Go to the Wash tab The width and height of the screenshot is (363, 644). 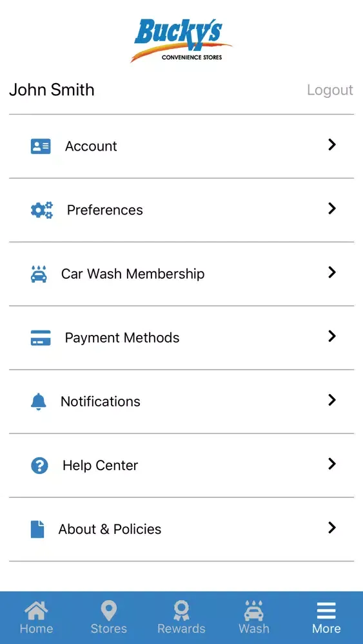click(254, 618)
